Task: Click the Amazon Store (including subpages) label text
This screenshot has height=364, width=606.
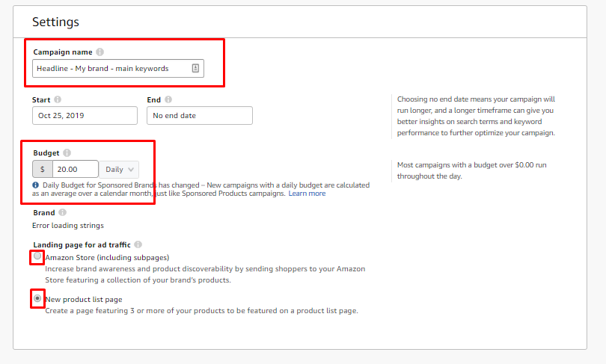Action: tap(107, 257)
